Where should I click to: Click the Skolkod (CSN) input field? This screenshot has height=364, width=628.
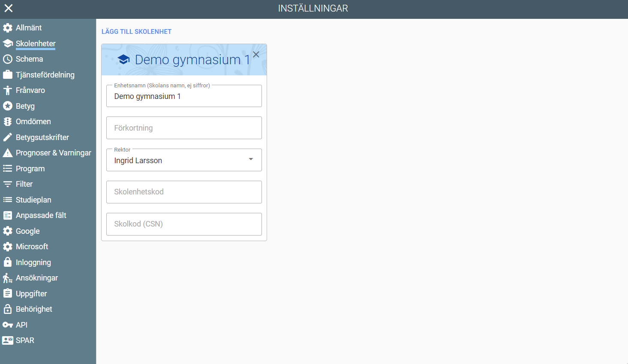coord(184,224)
